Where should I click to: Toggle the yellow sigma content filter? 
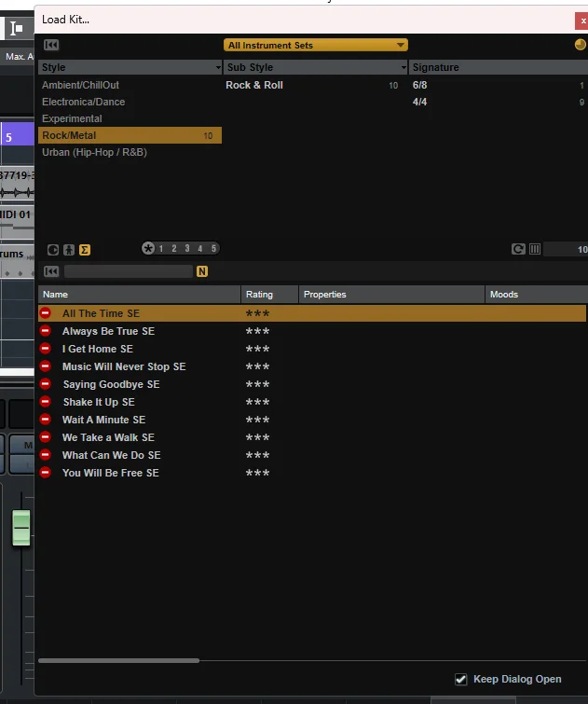tap(85, 250)
